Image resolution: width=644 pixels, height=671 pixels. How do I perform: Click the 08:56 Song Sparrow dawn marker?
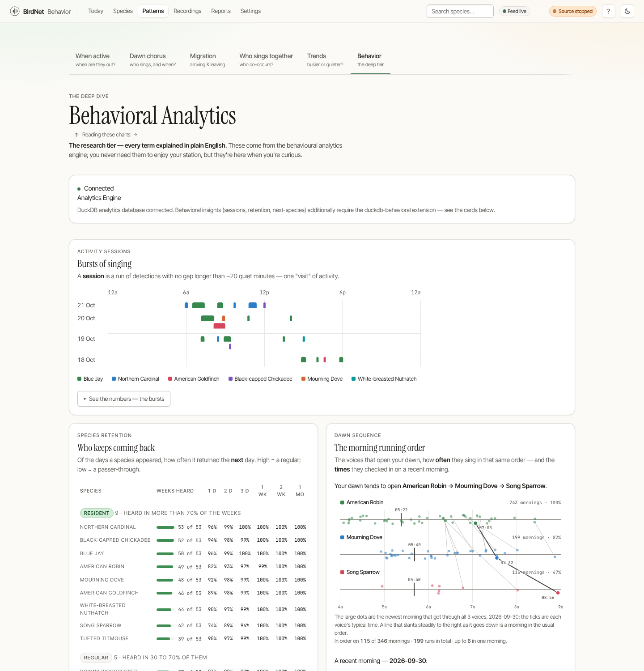558,593
